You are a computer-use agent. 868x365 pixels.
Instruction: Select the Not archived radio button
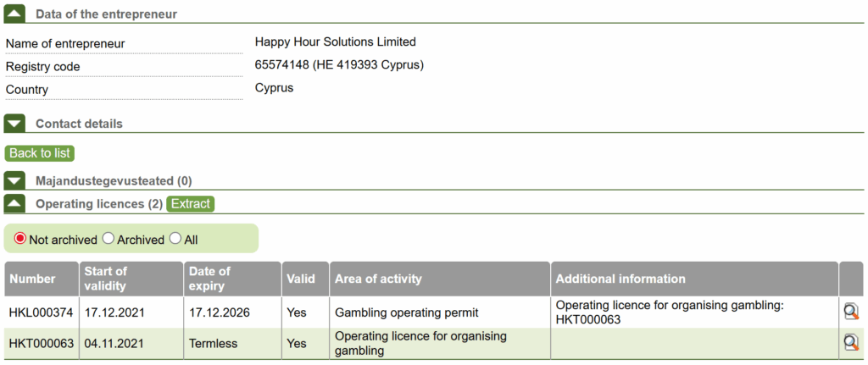pyautogui.click(x=20, y=239)
